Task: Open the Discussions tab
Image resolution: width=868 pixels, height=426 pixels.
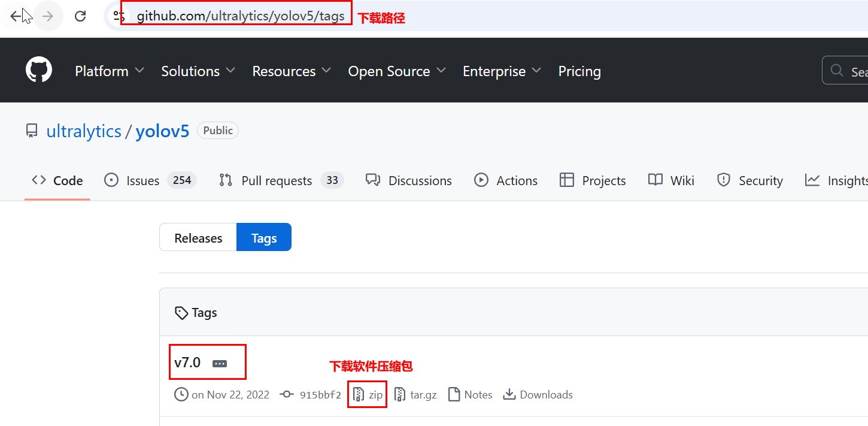Action: [409, 180]
